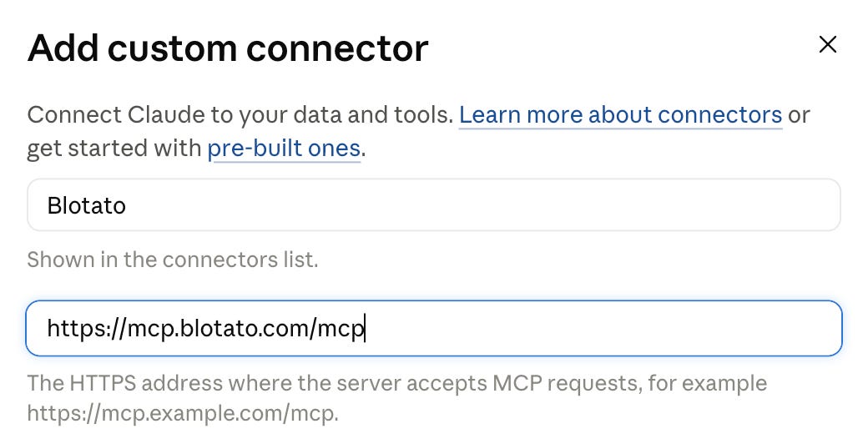Screen dimensions: 868x439
Task: Open the Learn more about connectors link
Action: point(621,114)
